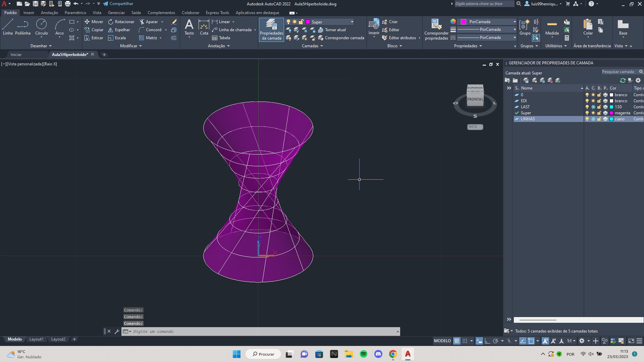Image resolution: width=644 pixels, height=362 pixels.
Task: Open the Complementos menu
Action: (x=161, y=12)
